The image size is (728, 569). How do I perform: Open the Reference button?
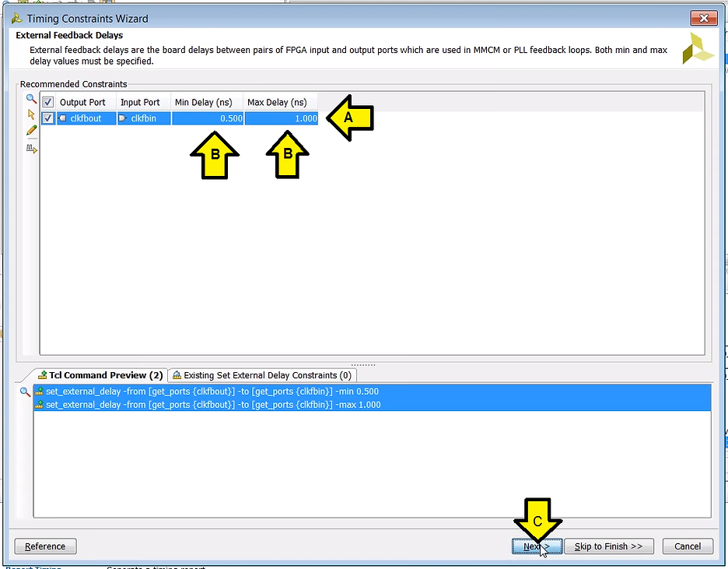45,546
